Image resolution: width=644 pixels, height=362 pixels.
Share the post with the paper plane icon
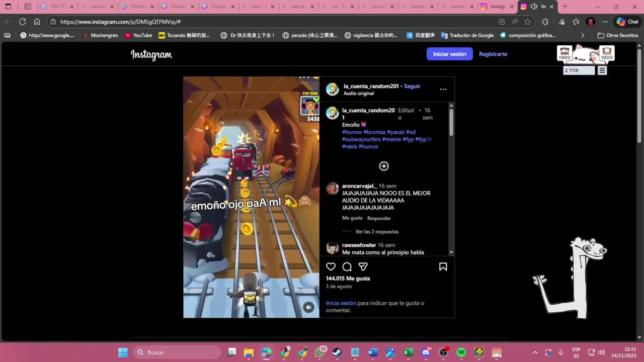click(x=363, y=266)
